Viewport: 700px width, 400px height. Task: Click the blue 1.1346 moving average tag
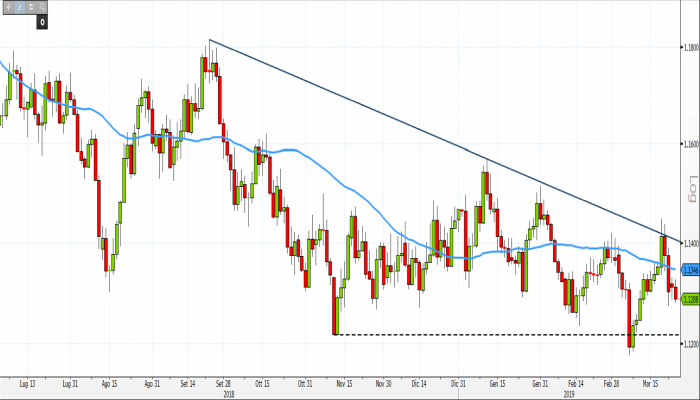point(691,270)
